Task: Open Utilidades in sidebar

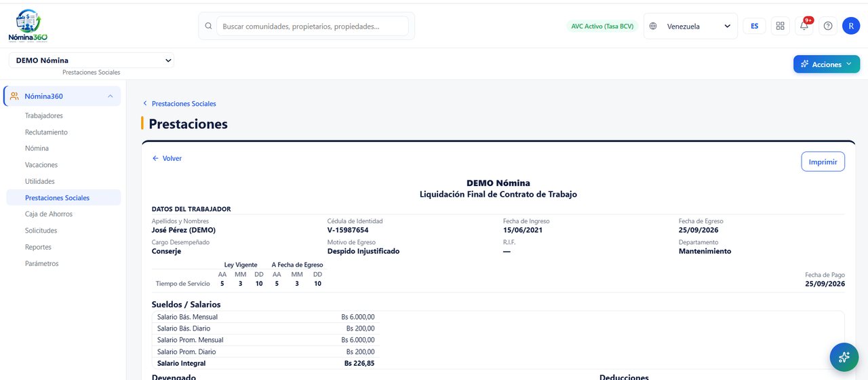Action: pyautogui.click(x=40, y=181)
